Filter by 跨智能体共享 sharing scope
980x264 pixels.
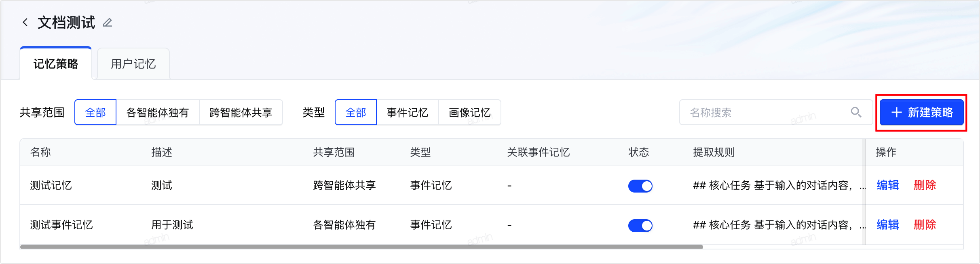click(x=241, y=112)
